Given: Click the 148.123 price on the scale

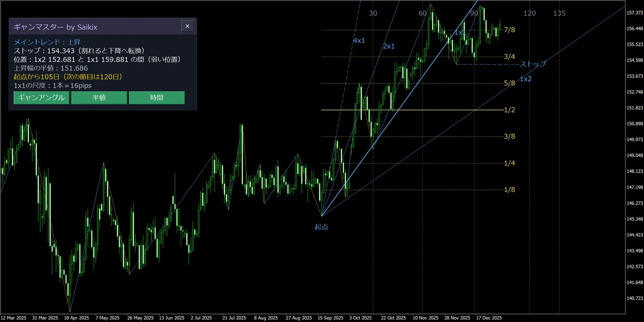Looking at the screenshot, I should [x=635, y=172].
